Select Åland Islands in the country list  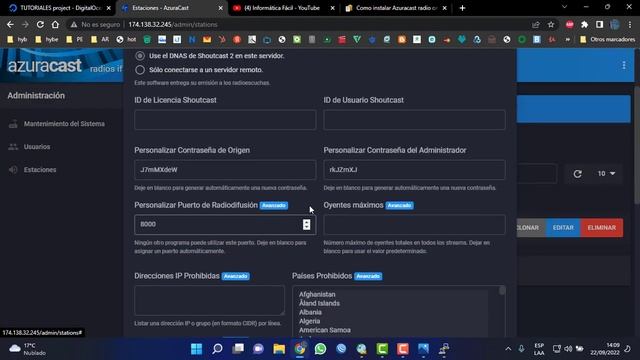[x=319, y=303]
